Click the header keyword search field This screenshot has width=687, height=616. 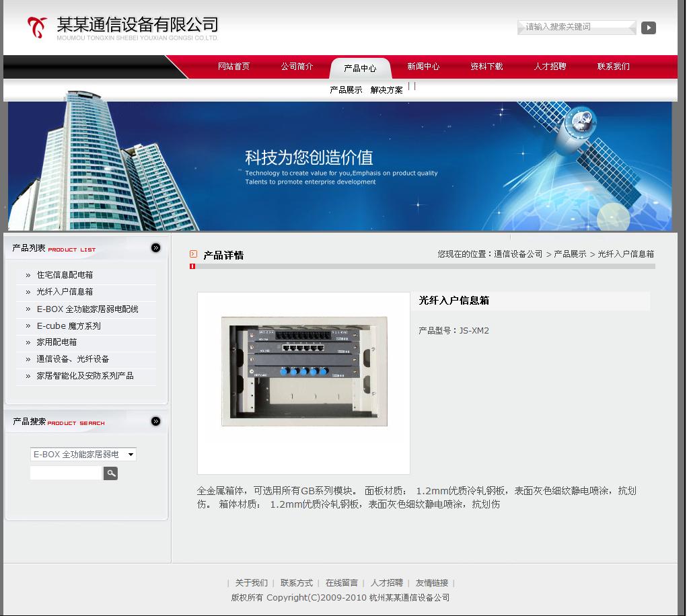(576, 28)
